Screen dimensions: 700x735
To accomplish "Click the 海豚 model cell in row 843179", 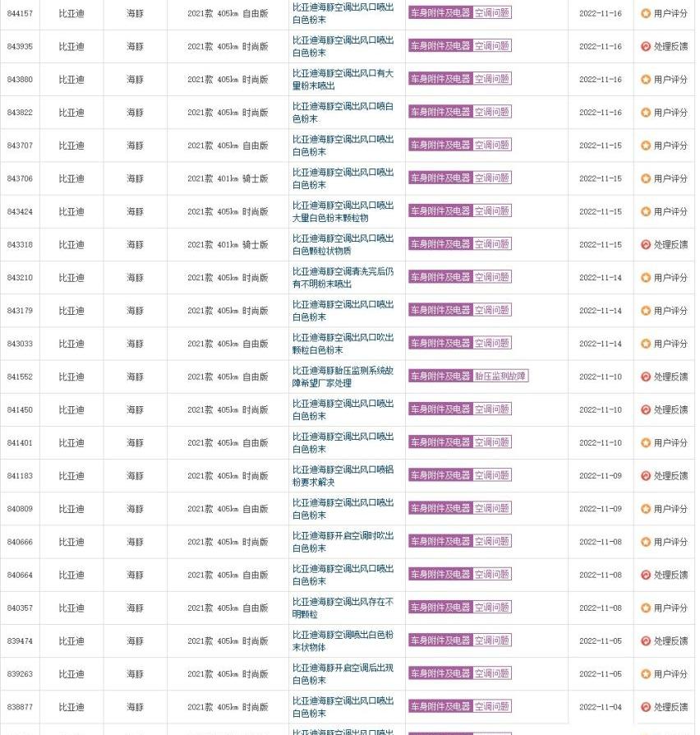I will pos(135,311).
